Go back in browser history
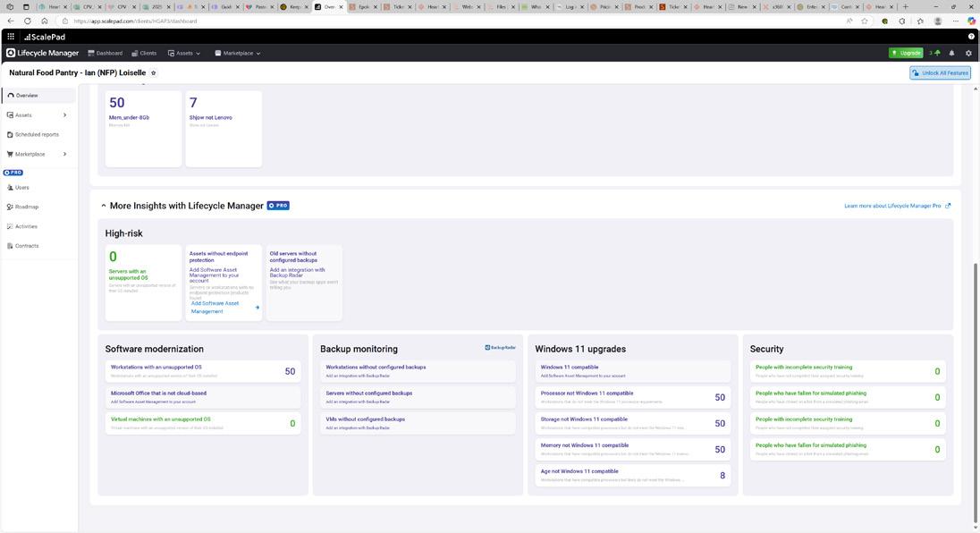Image resolution: width=980 pixels, height=533 pixels. pos(11,21)
